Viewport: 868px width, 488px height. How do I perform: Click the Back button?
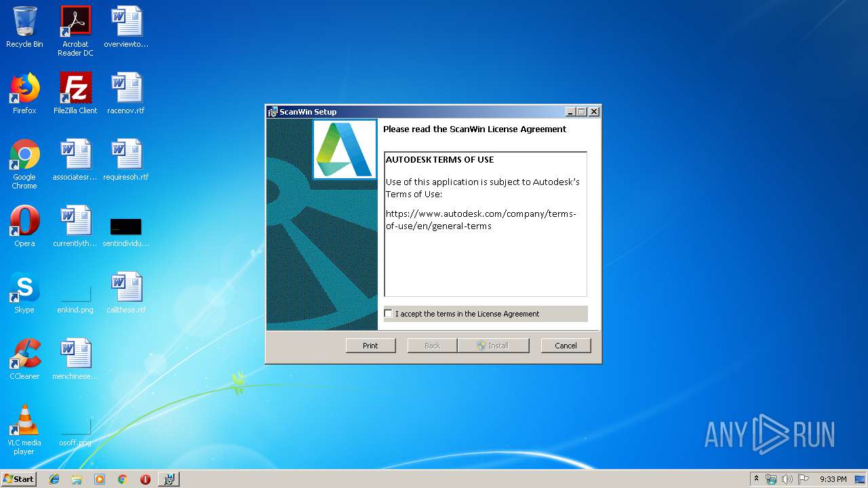tap(432, 346)
